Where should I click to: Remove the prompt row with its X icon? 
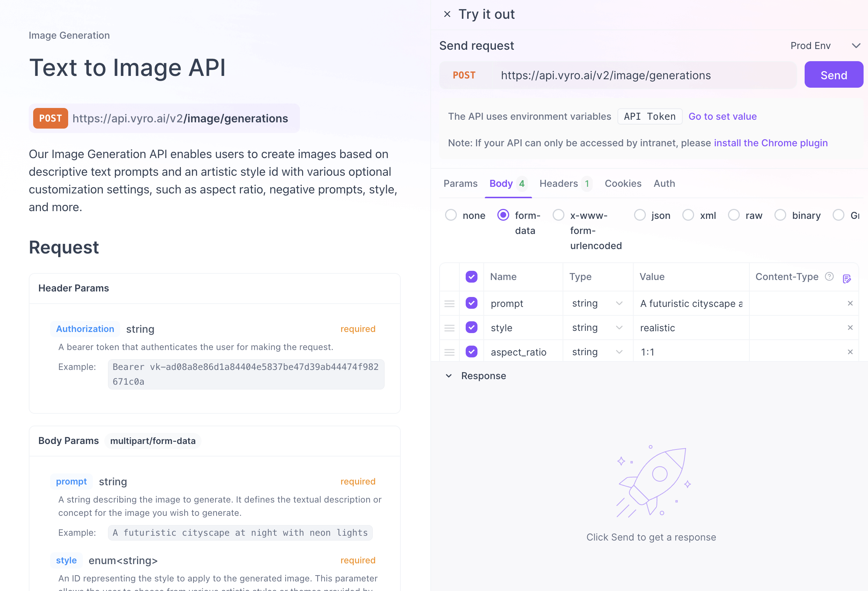click(x=850, y=303)
